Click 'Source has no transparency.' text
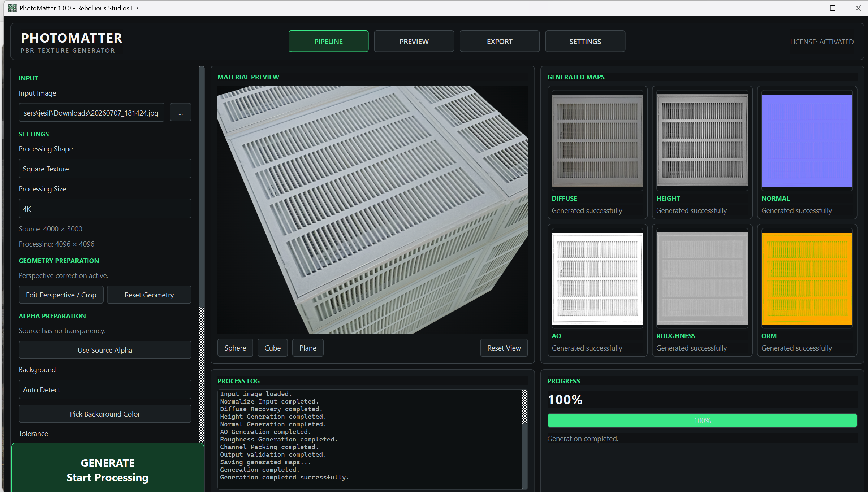This screenshot has width=868, height=492. click(x=62, y=331)
